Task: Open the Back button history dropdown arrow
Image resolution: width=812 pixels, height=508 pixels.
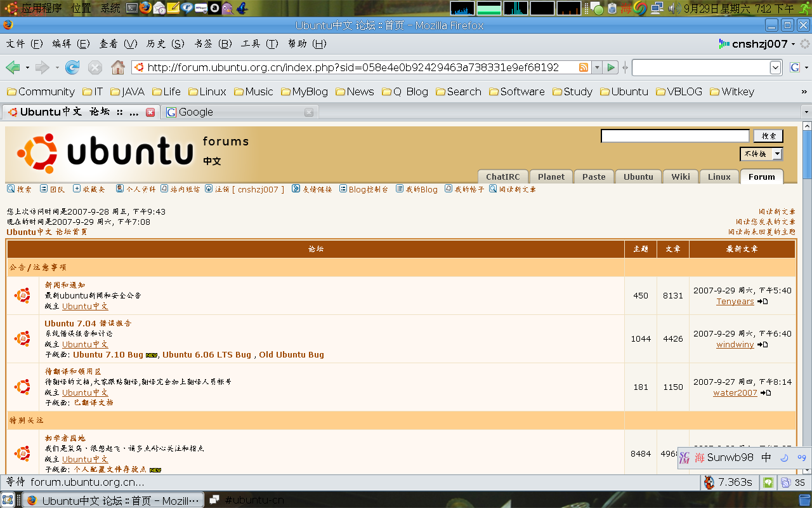Action: click(x=27, y=67)
